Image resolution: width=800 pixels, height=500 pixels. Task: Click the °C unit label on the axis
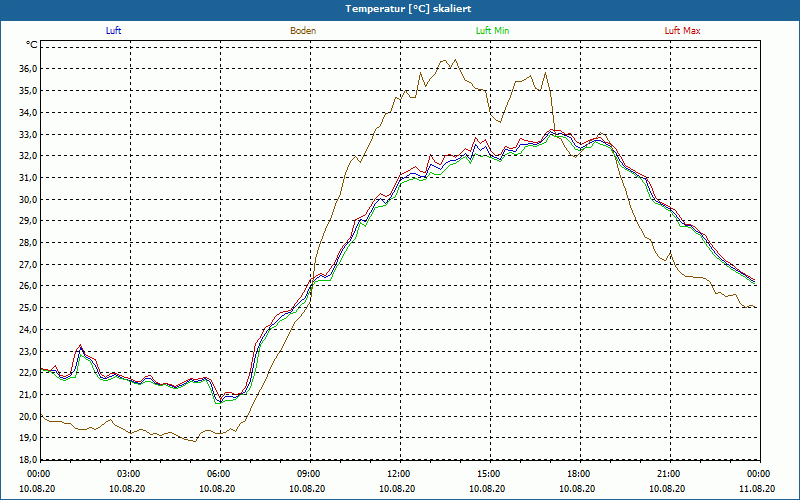[x=32, y=45]
